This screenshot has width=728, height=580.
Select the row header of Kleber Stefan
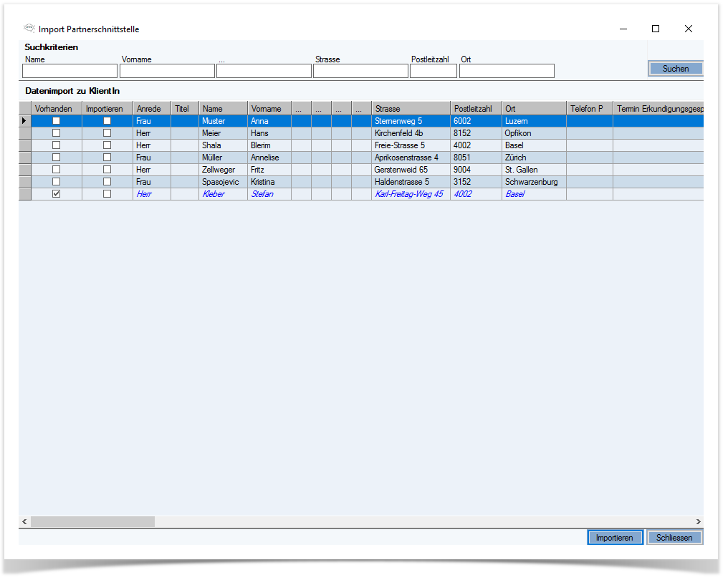24,194
